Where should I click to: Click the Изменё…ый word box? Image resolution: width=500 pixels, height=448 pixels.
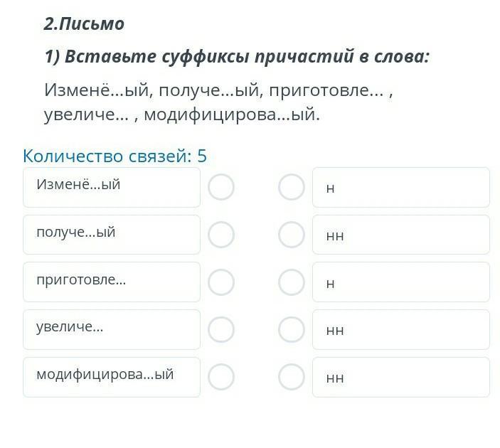(112, 187)
